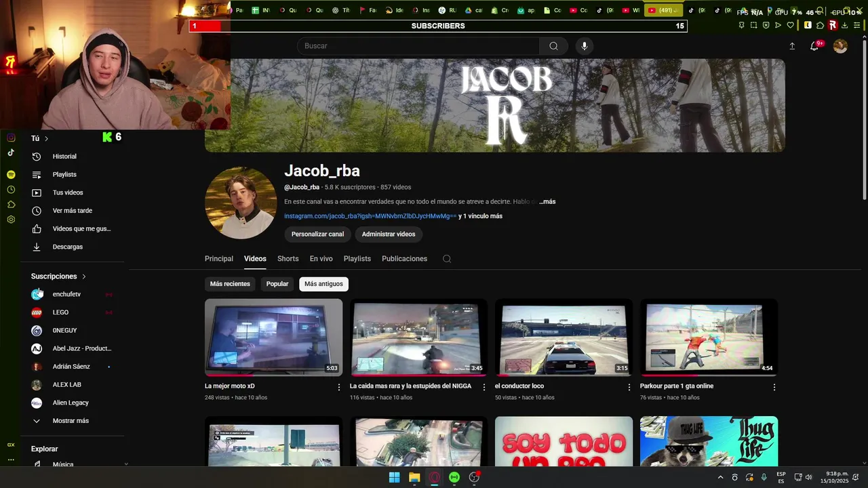868x488 pixels.
Task: Switch to En vivo tab
Action: (321, 259)
